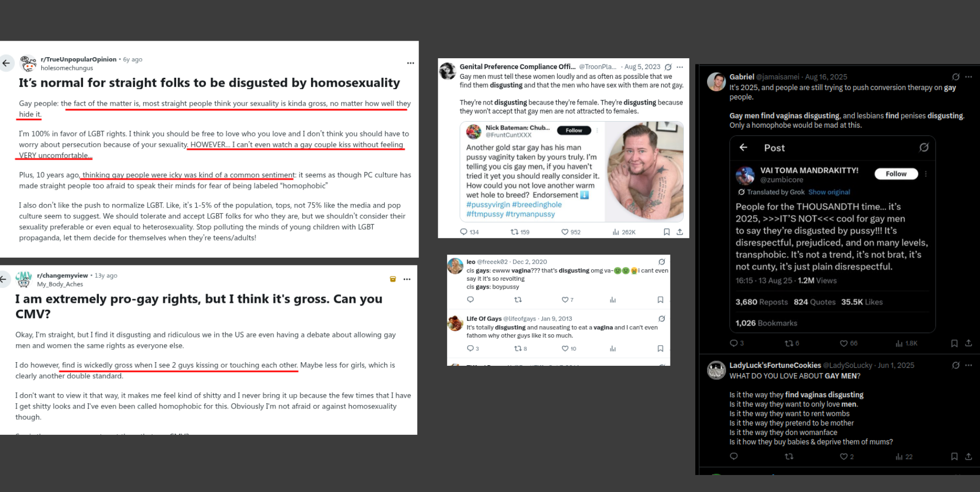Share the tweet with 262K views

click(x=680, y=232)
